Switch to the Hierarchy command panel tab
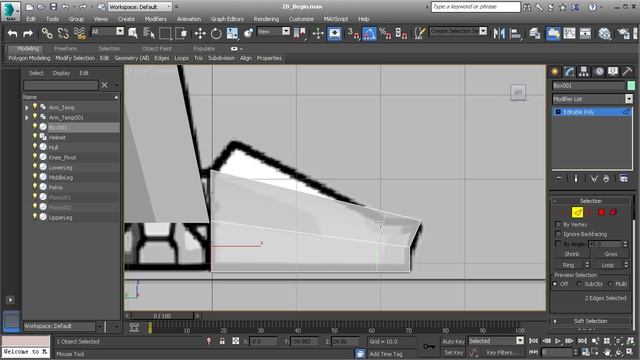This screenshot has height=360, width=640. pyautogui.click(x=584, y=72)
